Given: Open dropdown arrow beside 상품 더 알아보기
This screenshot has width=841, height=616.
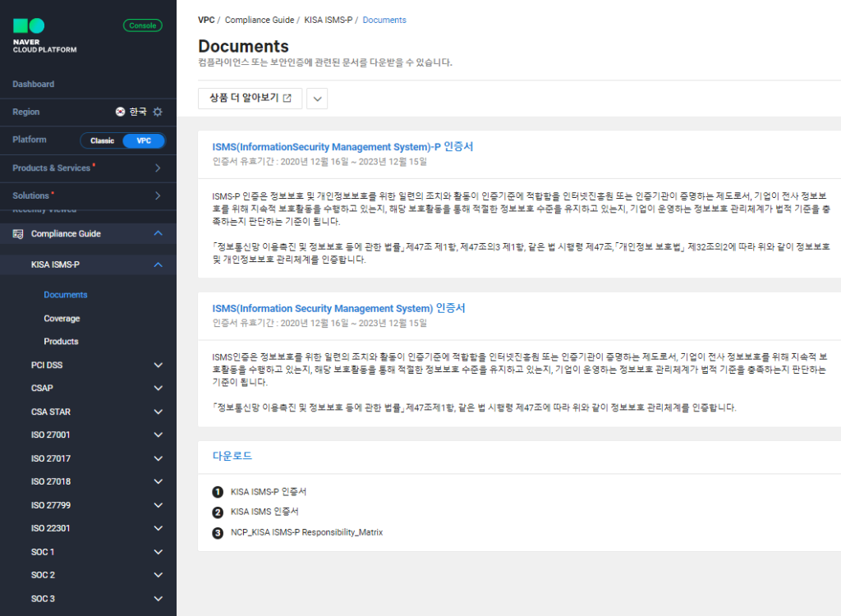Looking at the screenshot, I should (317, 99).
